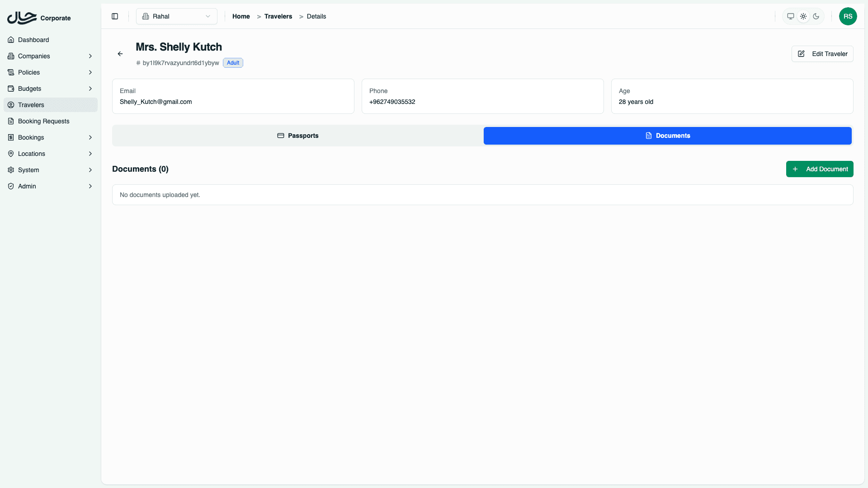
Task: Click the Edit Traveler button
Action: pos(822,54)
